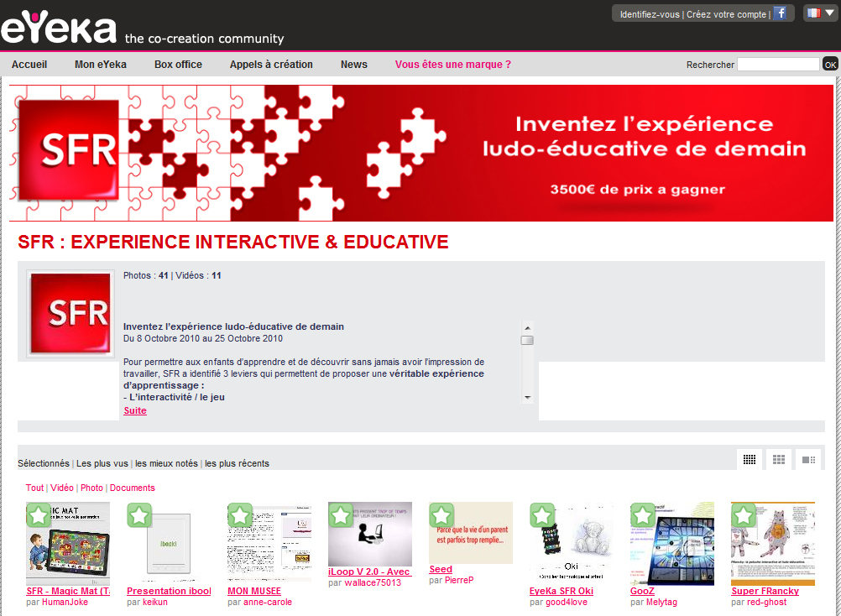Screen dimensions: 841x616
Task: Switch to dense grid view icon
Action: coord(750,459)
